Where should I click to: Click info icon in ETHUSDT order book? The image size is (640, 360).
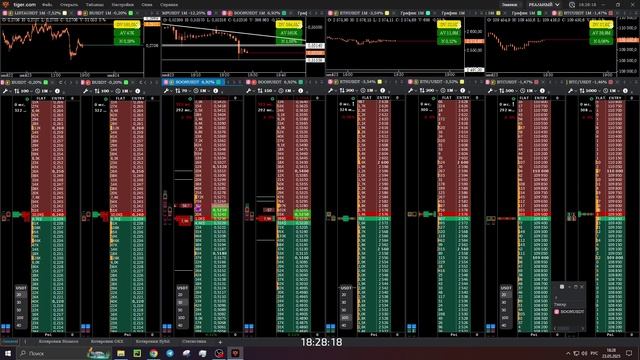[x=382, y=91]
